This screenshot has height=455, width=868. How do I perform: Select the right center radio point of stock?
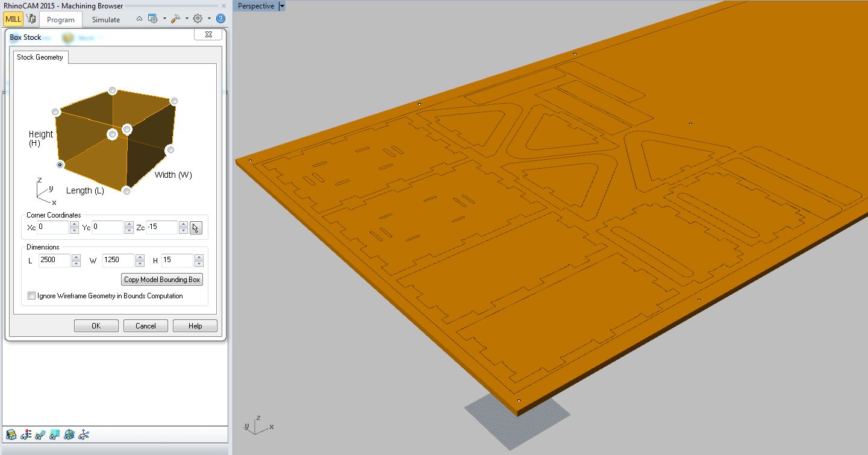click(x=127, y=129)
